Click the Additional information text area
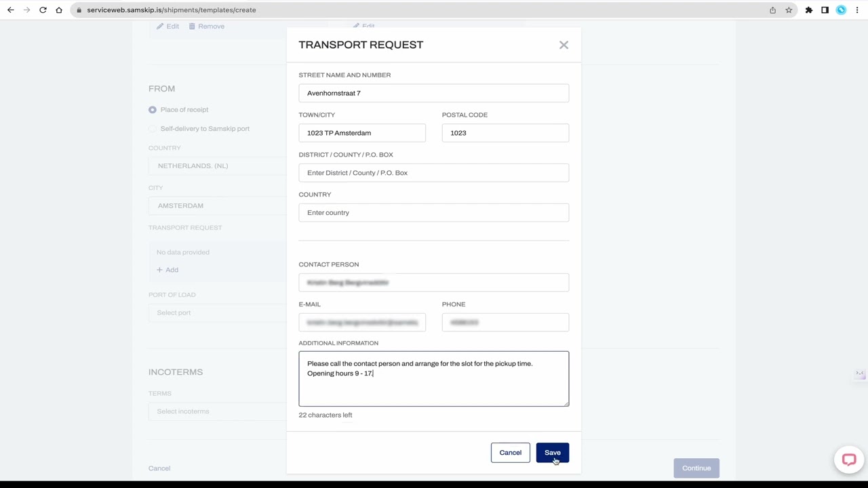The width and height of the screenshot is (868, 488). coord(434,379)
